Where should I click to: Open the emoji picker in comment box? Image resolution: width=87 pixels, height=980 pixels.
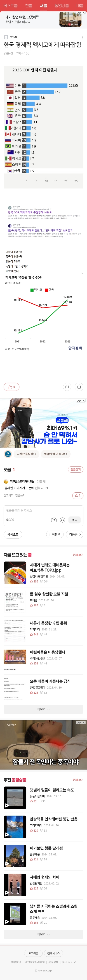63,520
